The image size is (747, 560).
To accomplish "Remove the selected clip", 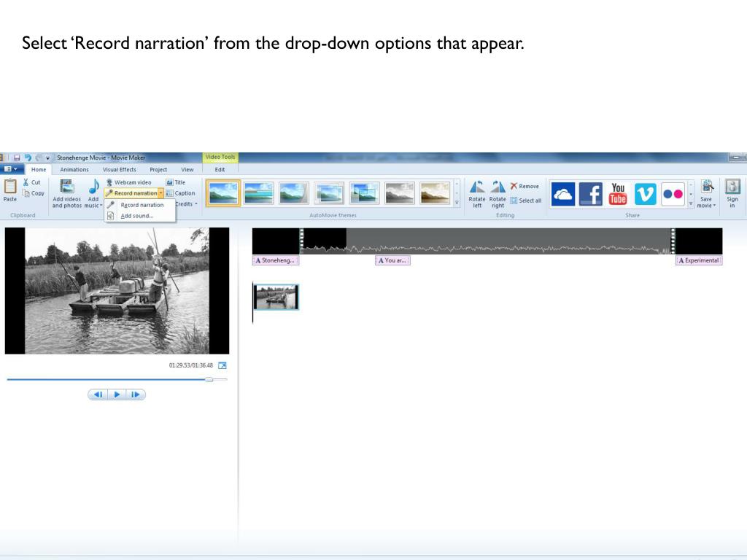I will (525, 186).
